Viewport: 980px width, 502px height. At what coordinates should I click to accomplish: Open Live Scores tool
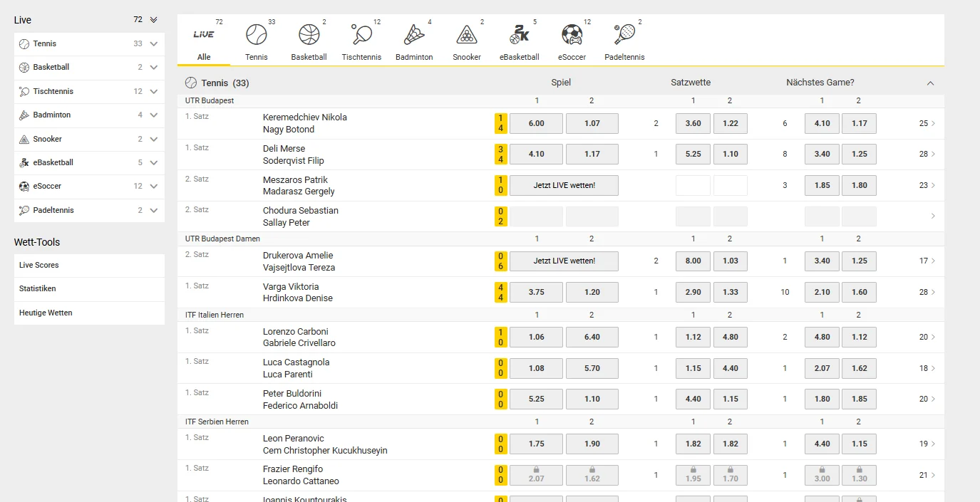tap(89, 265)
